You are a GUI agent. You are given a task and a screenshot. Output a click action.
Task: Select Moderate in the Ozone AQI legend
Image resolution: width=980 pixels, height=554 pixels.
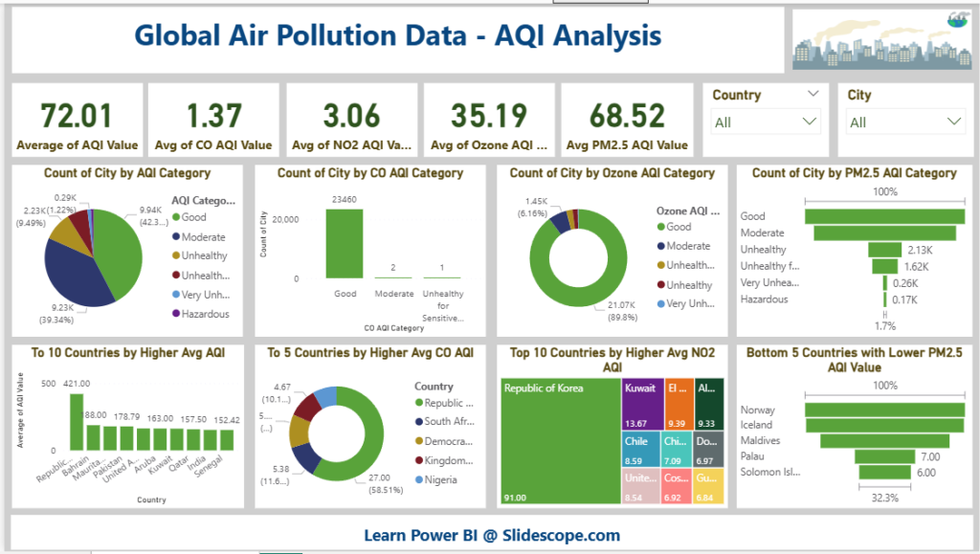point(688,246)
